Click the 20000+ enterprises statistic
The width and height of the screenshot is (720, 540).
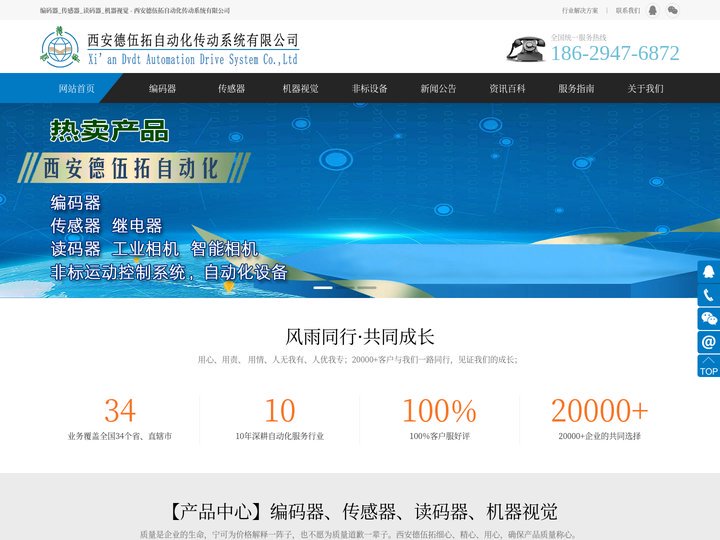click(x=599, y=410)
